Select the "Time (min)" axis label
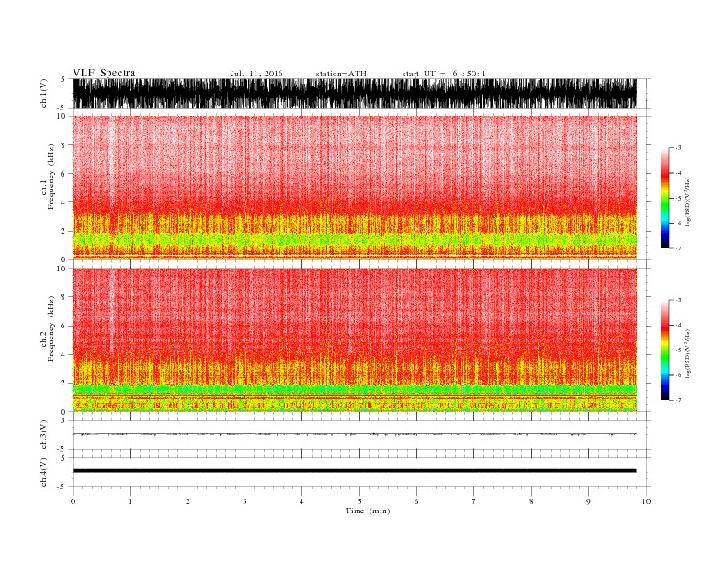The image size is (728, 563). point(368,511)
